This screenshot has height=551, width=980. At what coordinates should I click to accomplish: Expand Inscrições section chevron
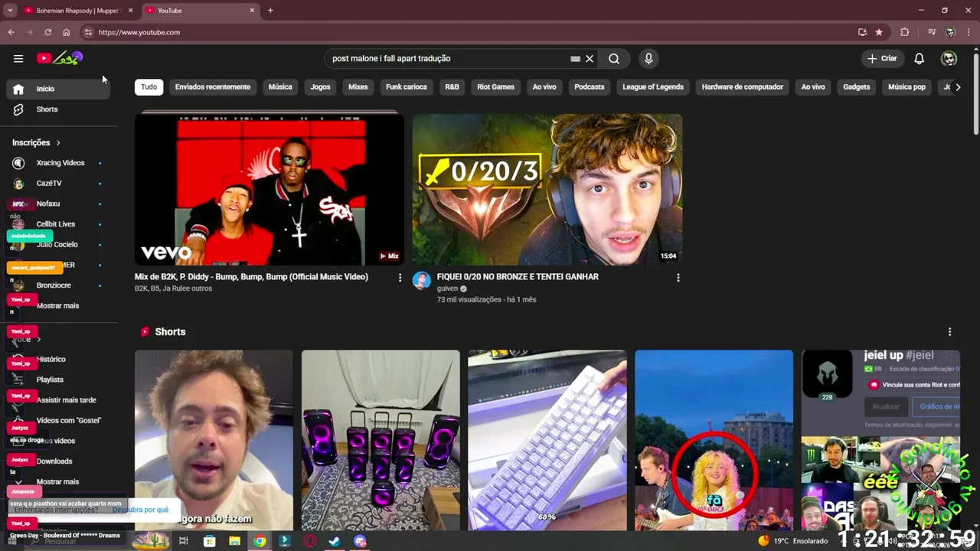(58, 143)
